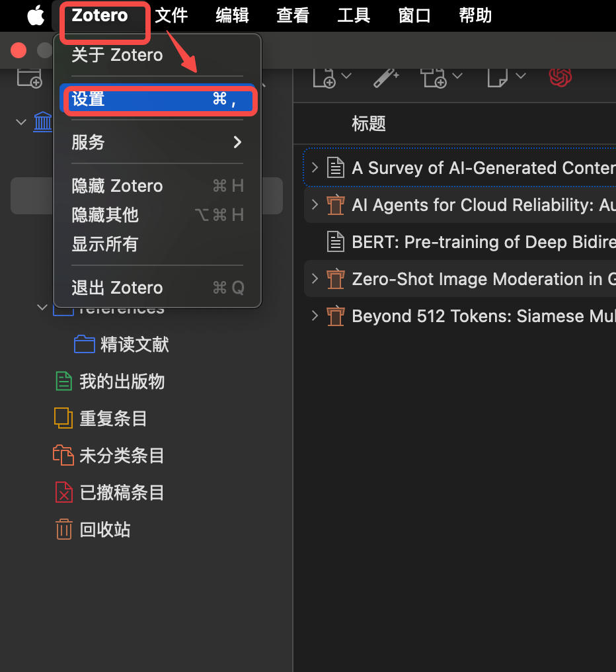Viewport: 616px width, 672px height.
Task: Click the add by identifier wand icon
Action: [x=386, y=78]
